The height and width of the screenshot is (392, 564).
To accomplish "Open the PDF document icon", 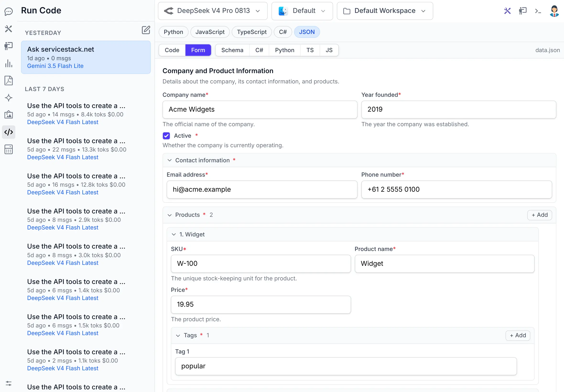I will point(9,81).
